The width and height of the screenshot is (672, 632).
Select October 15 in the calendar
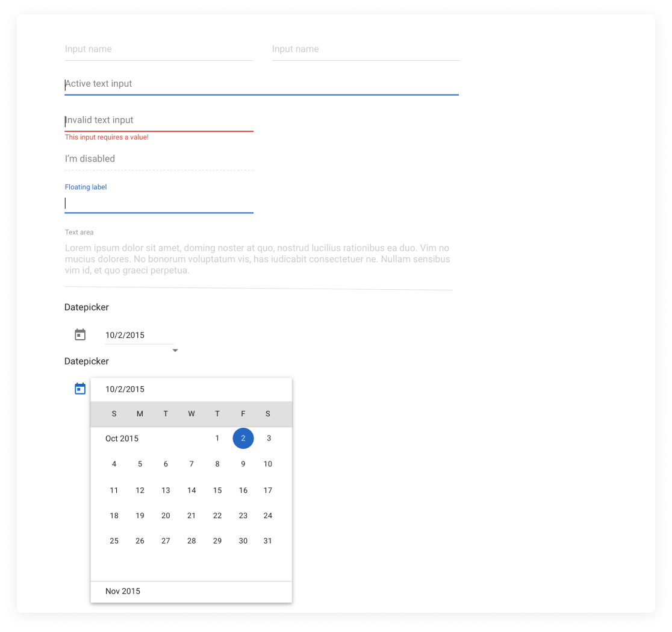tap(217, 490)
